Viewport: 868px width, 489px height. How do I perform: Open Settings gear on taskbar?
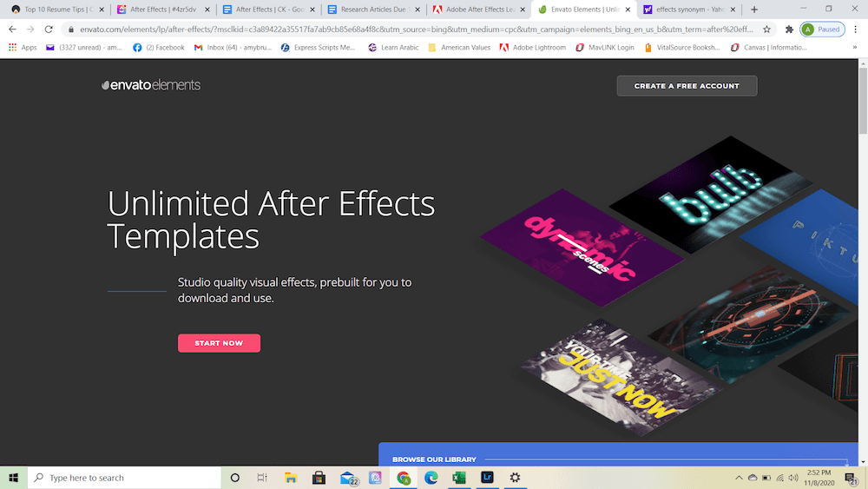pyautogui.click(x=515, y=478)
